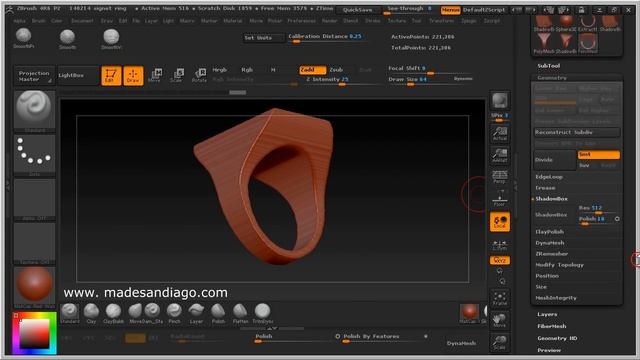Open LightBox browser
The width and height of the screenshot is (640, 360).
click(78, 76)
